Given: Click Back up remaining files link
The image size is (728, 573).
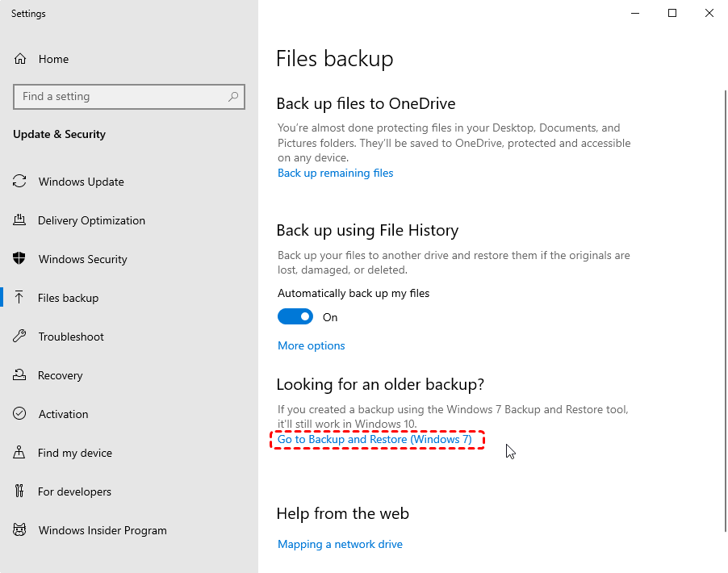Looking at the screenshot, I should pos(335,174).
